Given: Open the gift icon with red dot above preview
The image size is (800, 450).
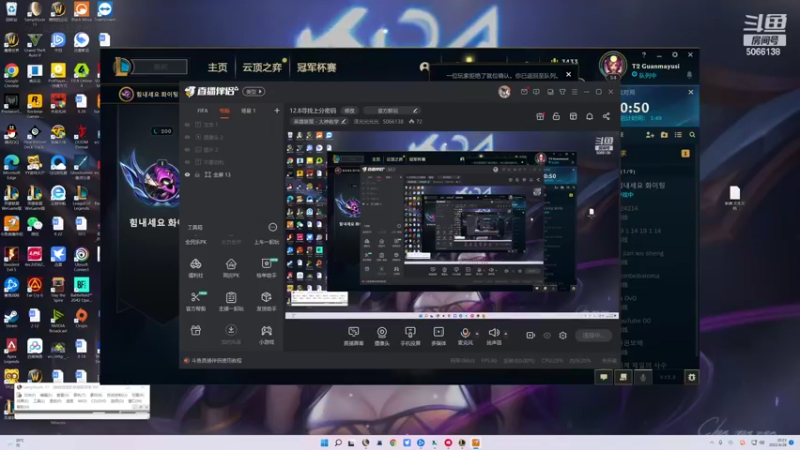Looking at the screenshot, I should click(540, 116).
